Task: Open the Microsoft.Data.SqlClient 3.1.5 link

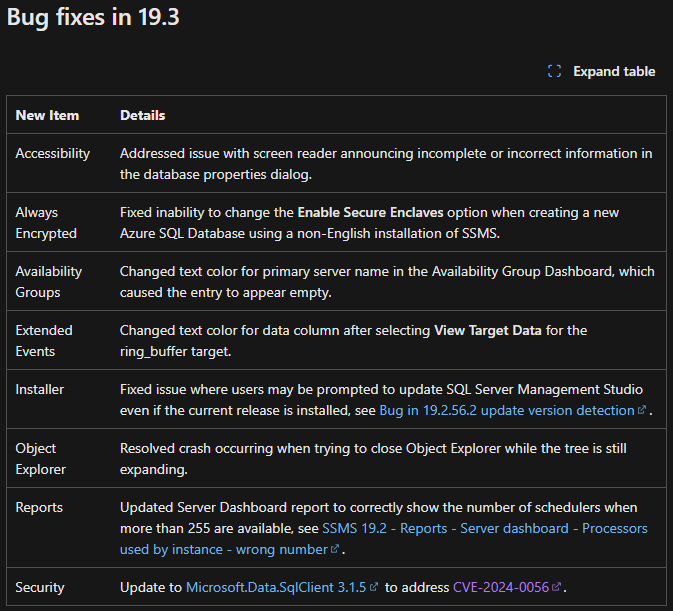Action: coord(275,587)
